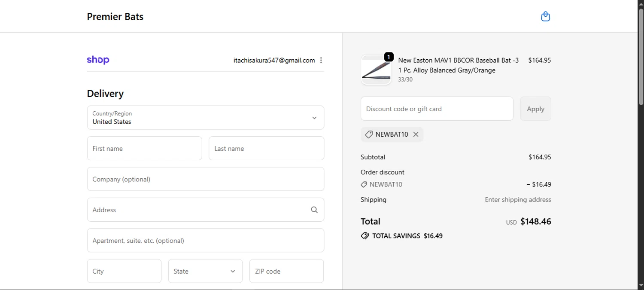Click the ZIP code field
Screen dimensions: 644x290
(286, 271)
